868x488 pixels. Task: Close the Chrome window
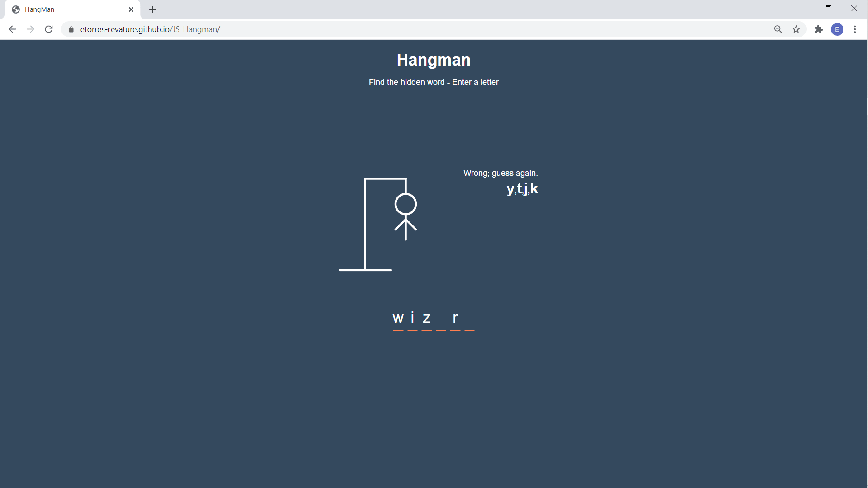pyautogui.click(x=854, y=8)
